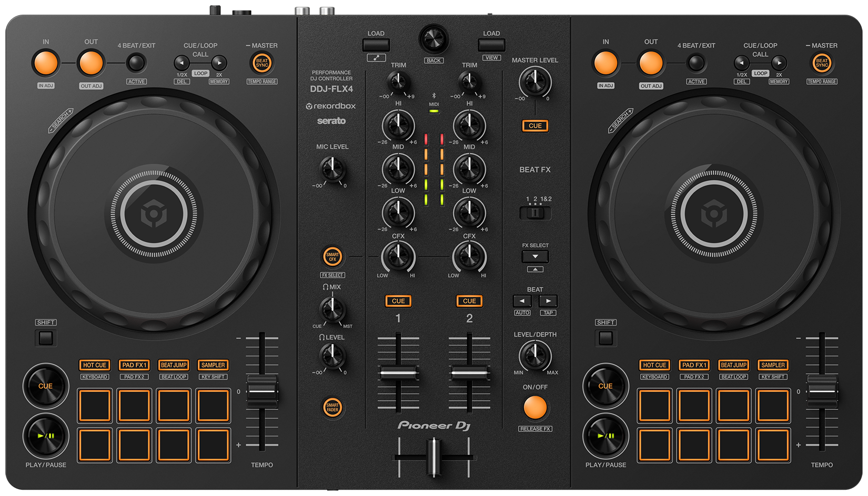This screenshot has width=868, height=496.
Task: Click the right deck SHIFT button
Action: click(605, 338)
